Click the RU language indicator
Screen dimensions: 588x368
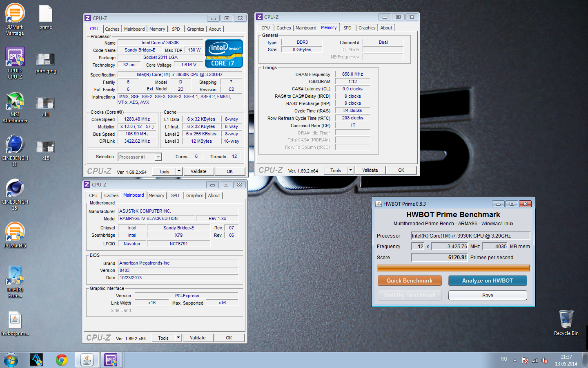click(504, 359)
